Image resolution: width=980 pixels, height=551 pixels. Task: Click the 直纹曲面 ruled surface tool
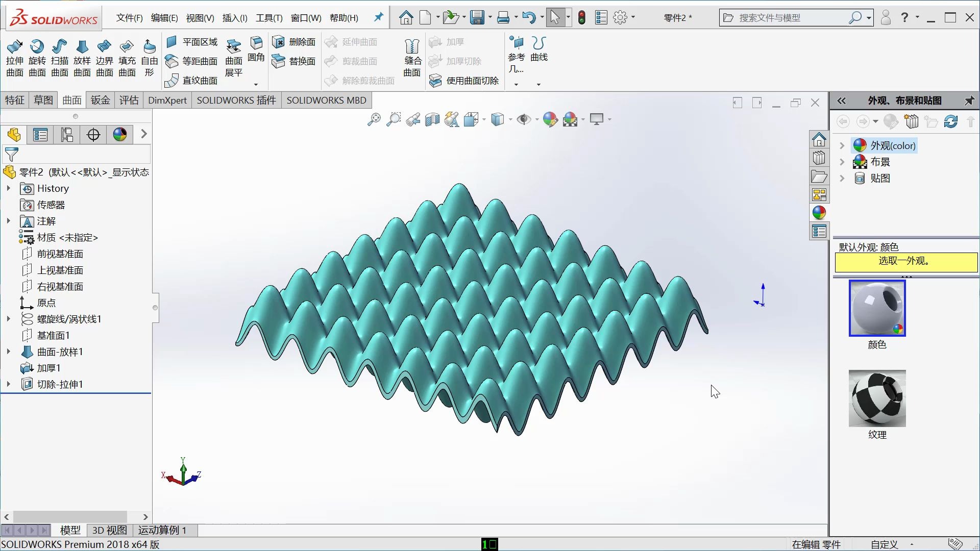click(192, 81)
